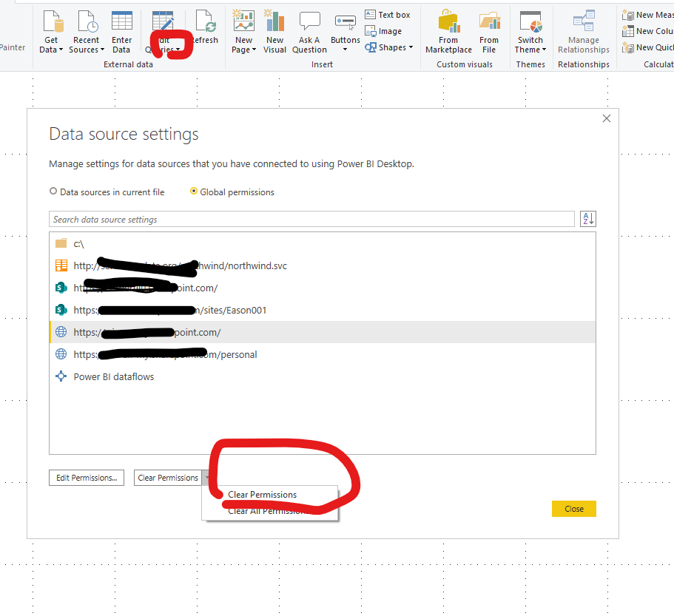674x616 pixels.
Task: Select the northwind.svc OData source
Action: pyautogui.click(x=323, y=266)
